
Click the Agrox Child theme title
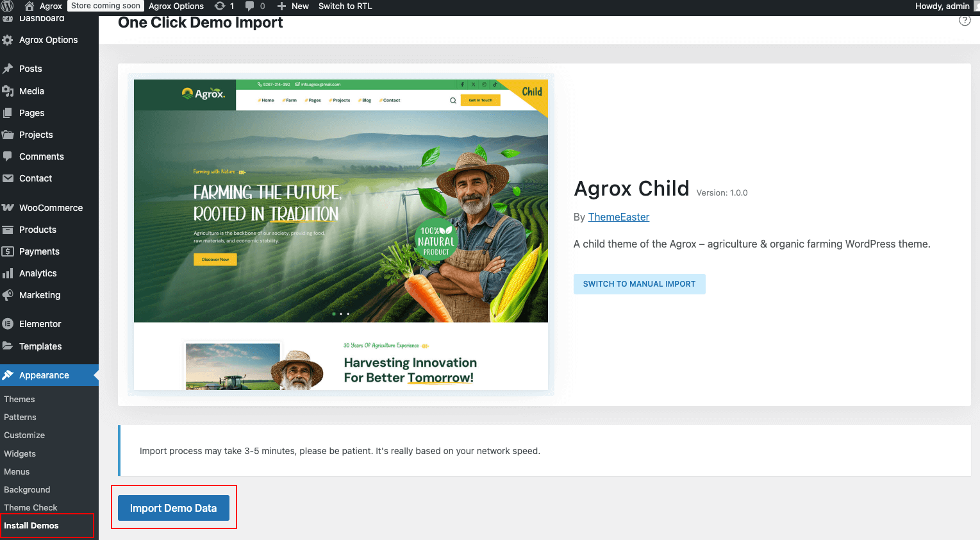631,189
